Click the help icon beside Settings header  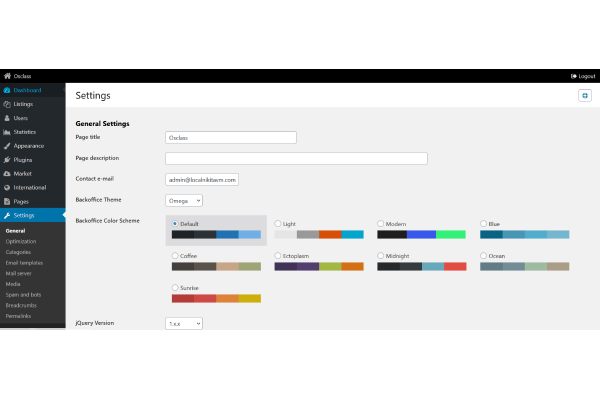pos(584,95)
